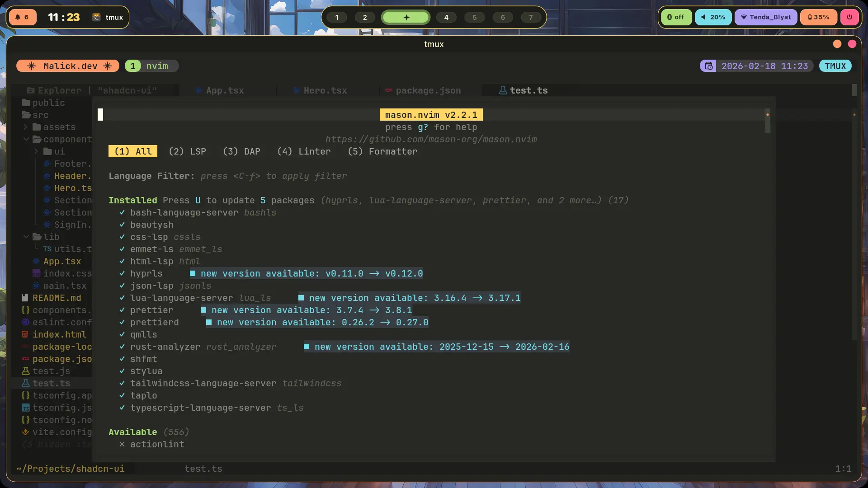Expand the ui folder chevron
The height and width of the screenshot is (488, 868).
37,151
